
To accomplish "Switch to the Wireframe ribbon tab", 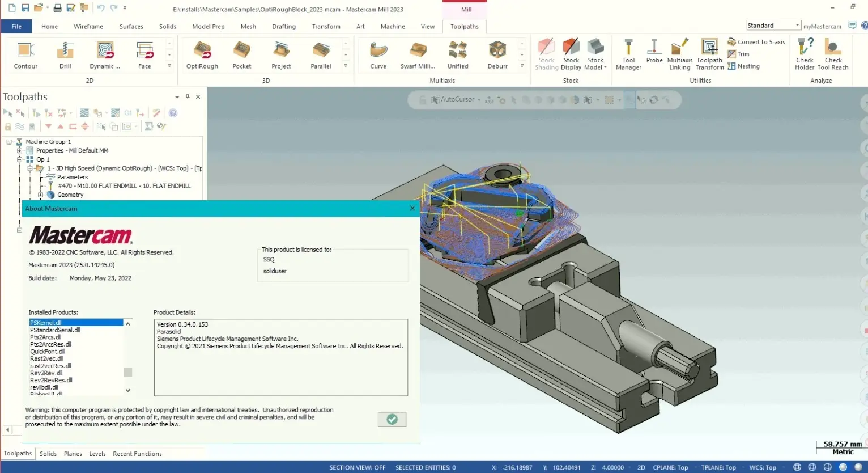I will coord(88,27).
